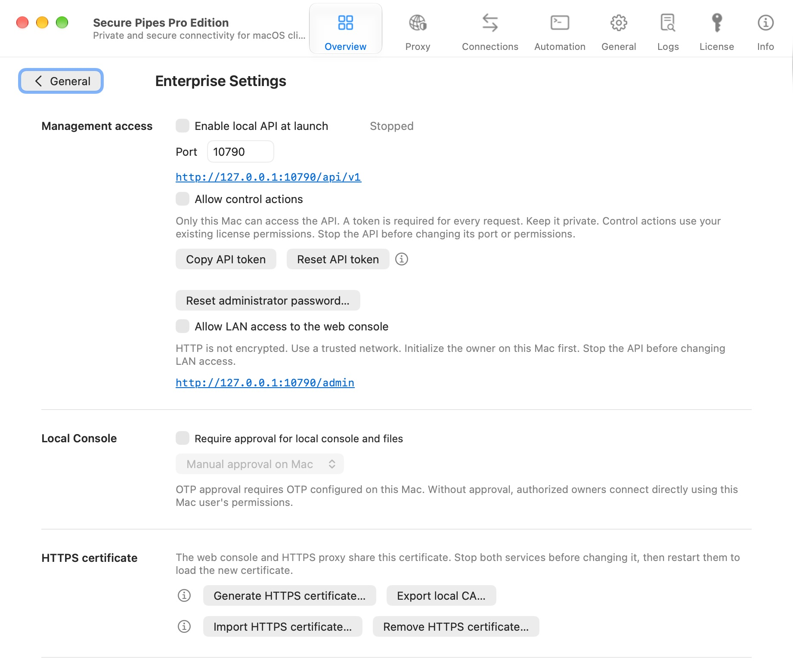Click Copy API token button

click(226, 259)
